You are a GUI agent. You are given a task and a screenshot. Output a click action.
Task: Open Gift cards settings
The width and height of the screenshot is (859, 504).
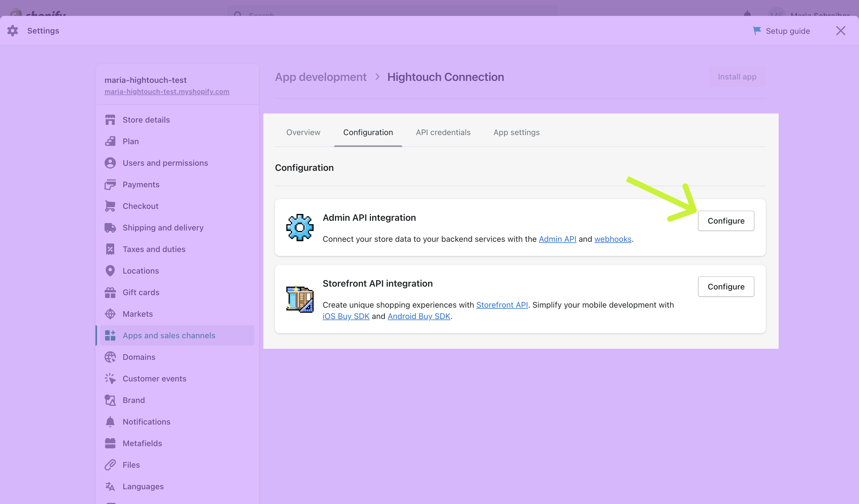click(x=177, y=292)
